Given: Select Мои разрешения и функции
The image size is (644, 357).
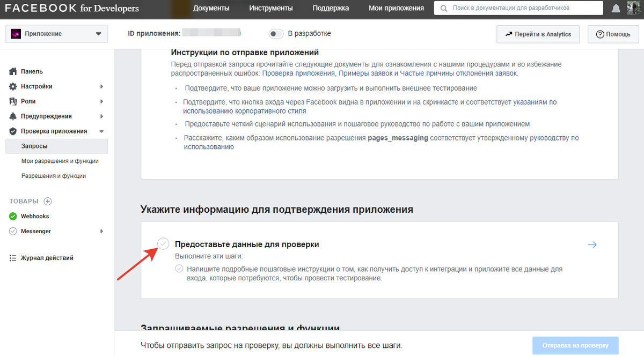Looking at the screenshot, I should (x=60, y=161).
